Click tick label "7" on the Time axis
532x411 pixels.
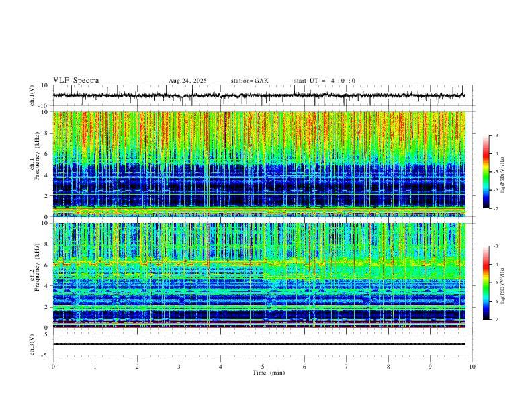click(347, 367)
